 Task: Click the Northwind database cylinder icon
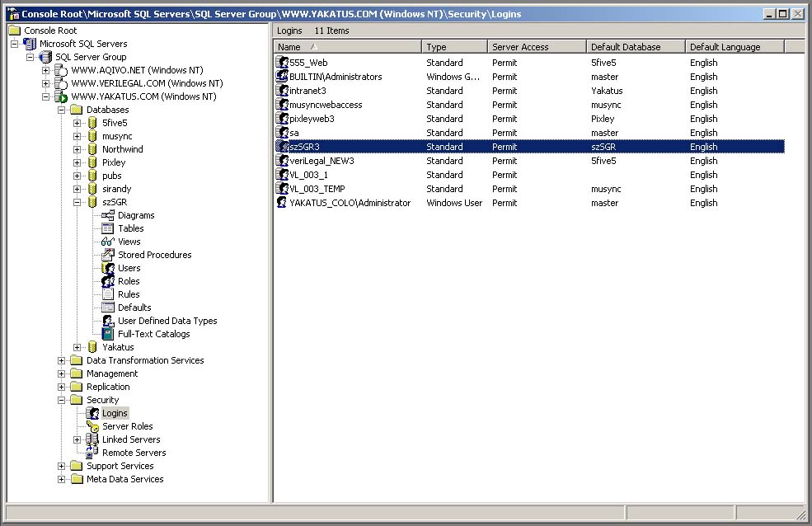pyautogui.click(x=92, y=149)
